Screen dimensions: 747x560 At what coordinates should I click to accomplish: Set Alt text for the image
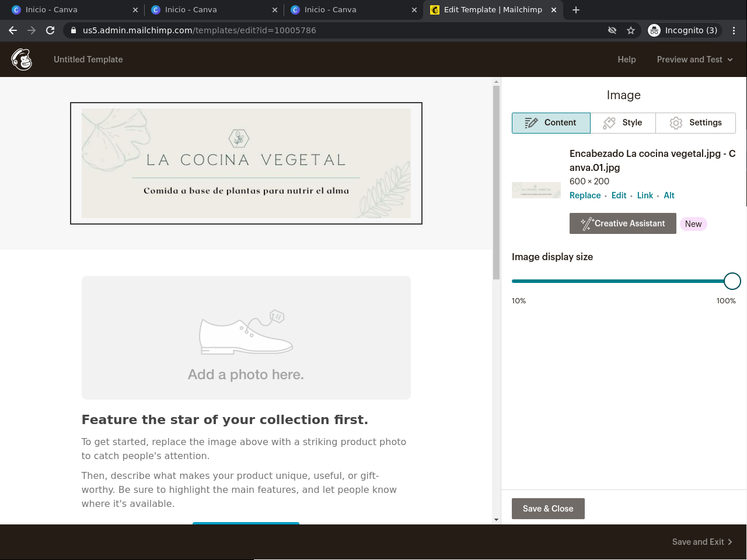click(x=669, y=195)
